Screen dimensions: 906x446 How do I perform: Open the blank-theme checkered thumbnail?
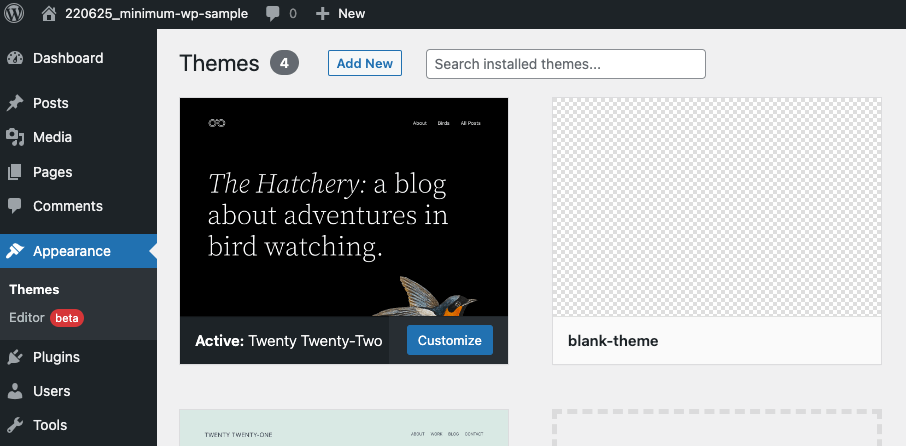click(x=716, y=207)
